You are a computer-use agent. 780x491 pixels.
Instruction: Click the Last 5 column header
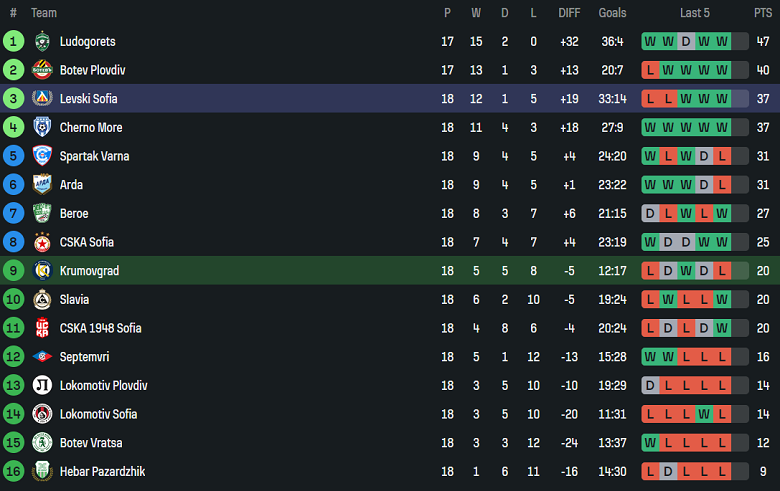coord(694,13)
